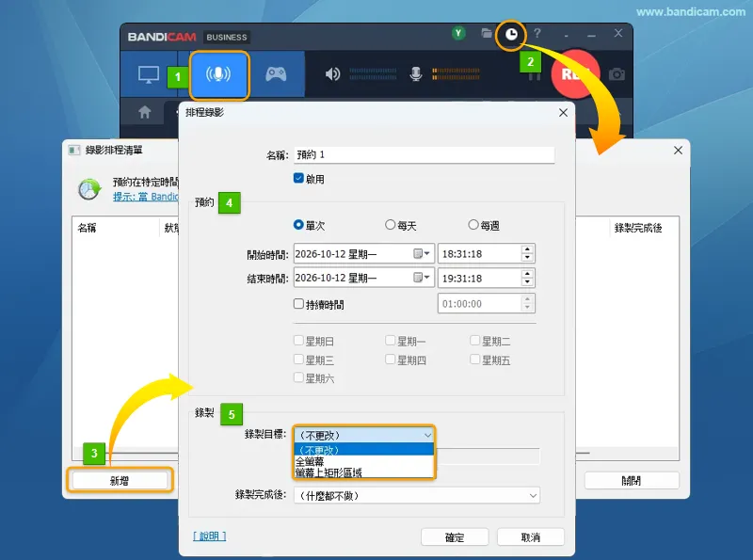Select the monitor screen recording mode icon
753x560 pixels.
(x=149, y=75)
